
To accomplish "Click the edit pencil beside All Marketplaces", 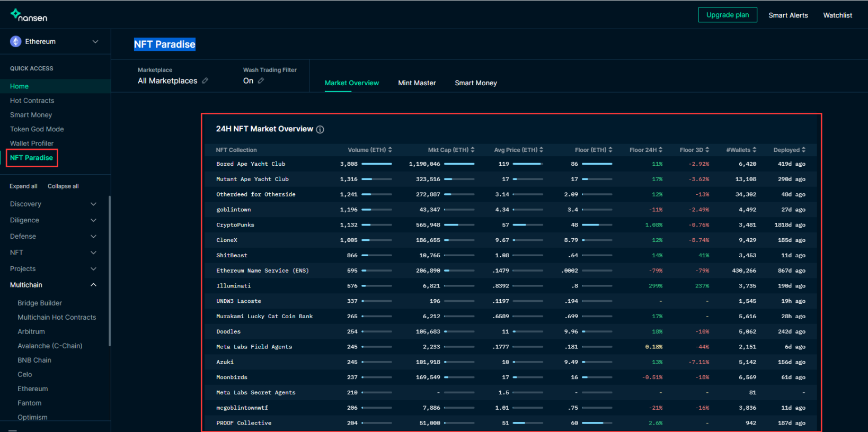I will click(205, 80).
